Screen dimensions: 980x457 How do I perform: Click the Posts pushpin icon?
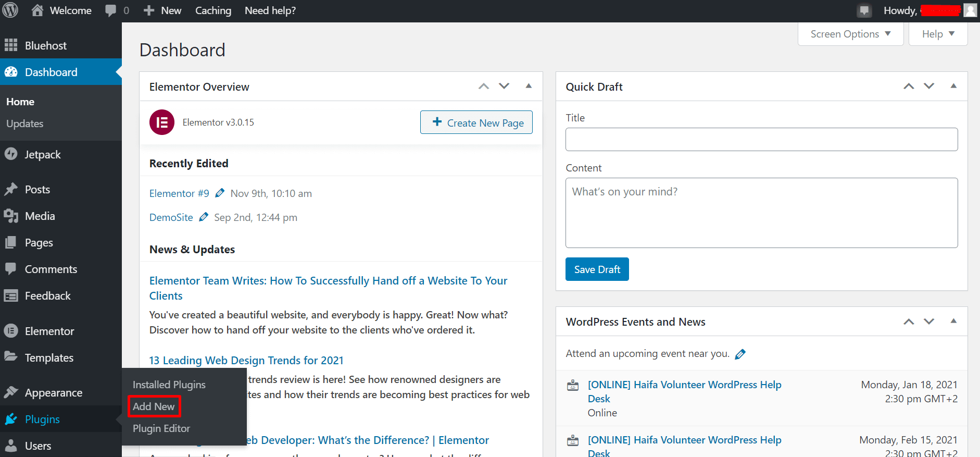click(x=11, y=189)
